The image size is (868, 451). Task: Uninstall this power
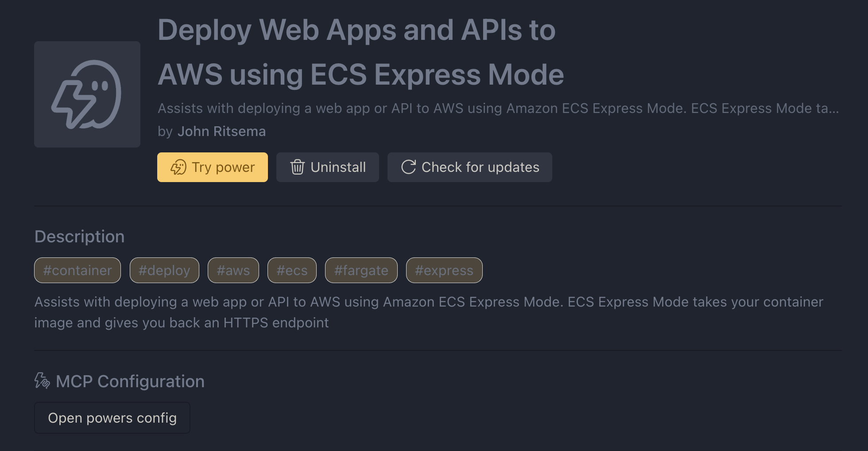tap(328, 167)
